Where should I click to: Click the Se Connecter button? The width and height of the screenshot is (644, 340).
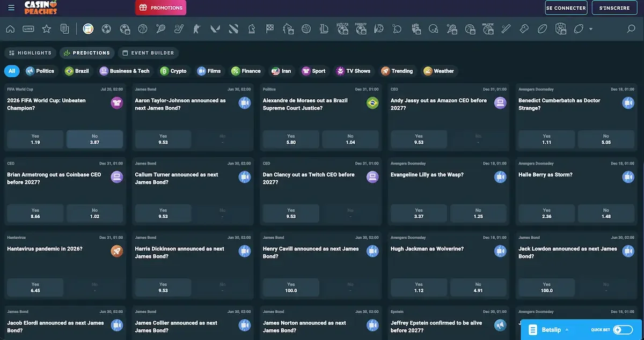(566, 8)
